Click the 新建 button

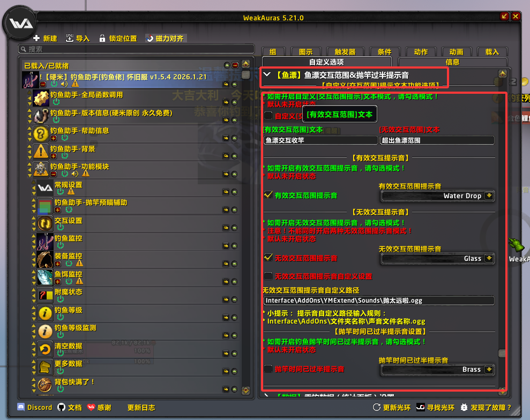tap(46, 38)
